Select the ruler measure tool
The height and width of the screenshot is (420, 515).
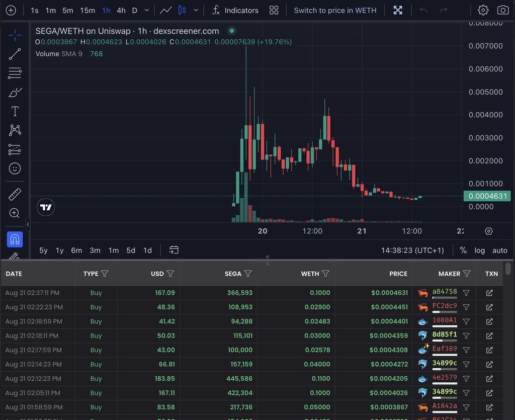point(15,194)
